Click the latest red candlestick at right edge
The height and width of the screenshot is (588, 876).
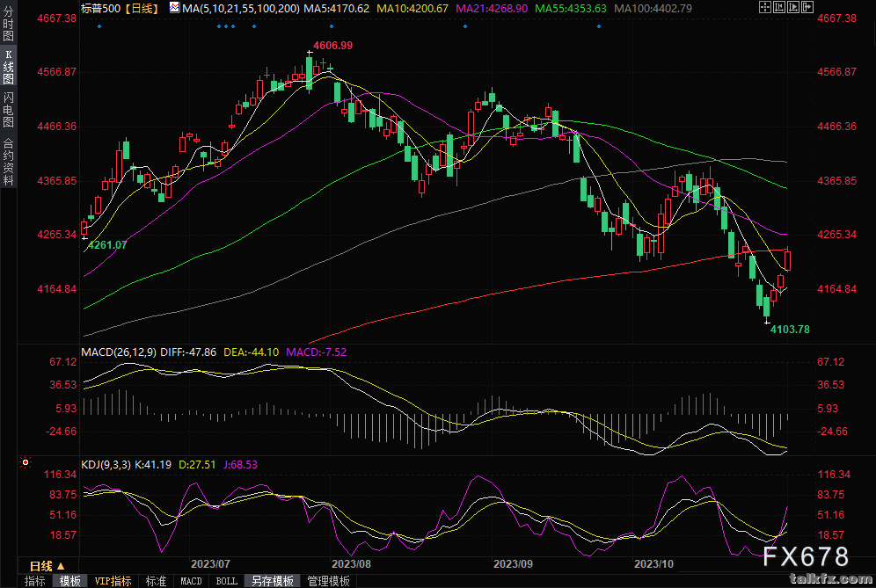(788, 259)
